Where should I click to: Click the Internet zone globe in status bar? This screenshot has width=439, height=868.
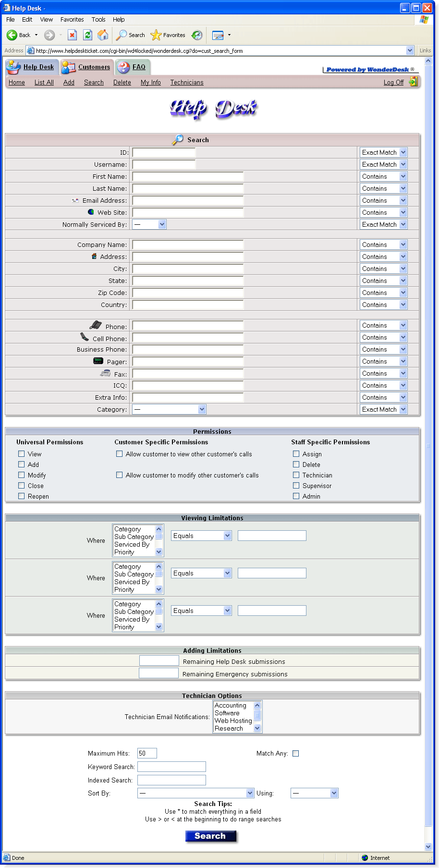point(365,858)
